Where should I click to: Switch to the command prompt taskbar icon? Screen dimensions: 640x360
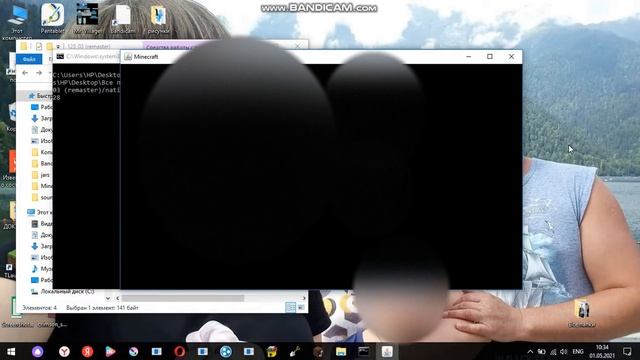tap(364, 351)
